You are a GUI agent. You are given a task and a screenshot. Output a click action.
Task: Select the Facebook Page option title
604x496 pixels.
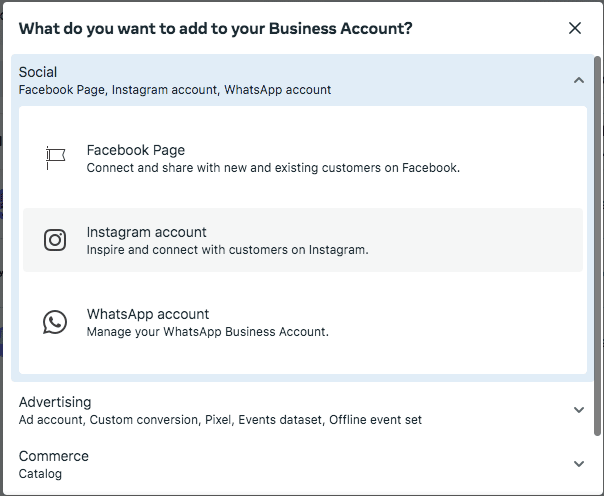[136, 150]
